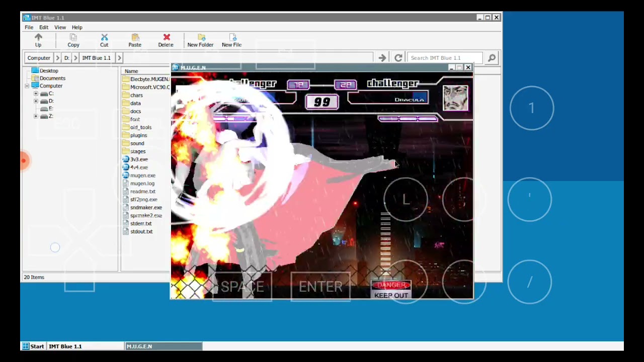644x362 pixels.
Task: Click the Desktop icon in tree
Action: 35,71
